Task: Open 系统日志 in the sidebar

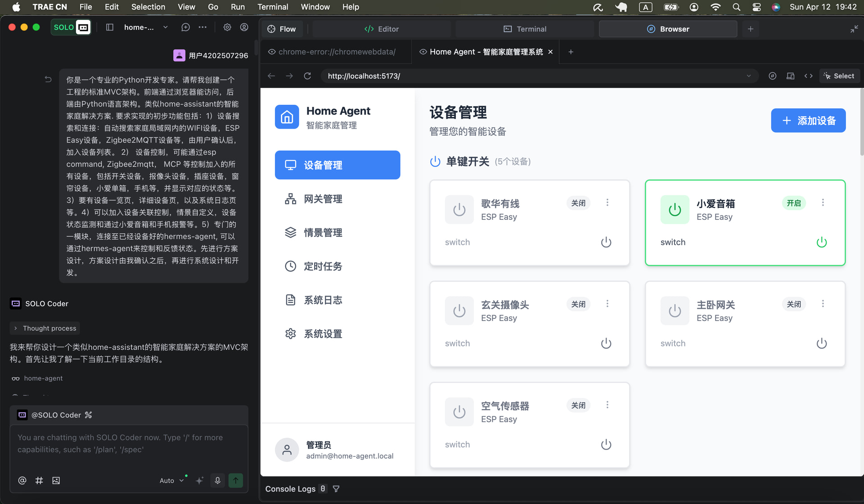Action: pos(337,300)
